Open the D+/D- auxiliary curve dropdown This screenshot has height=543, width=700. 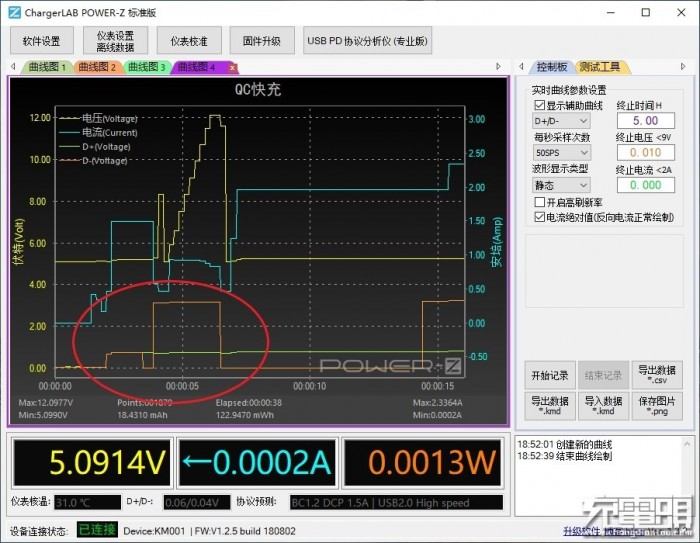tap(561, 121)
